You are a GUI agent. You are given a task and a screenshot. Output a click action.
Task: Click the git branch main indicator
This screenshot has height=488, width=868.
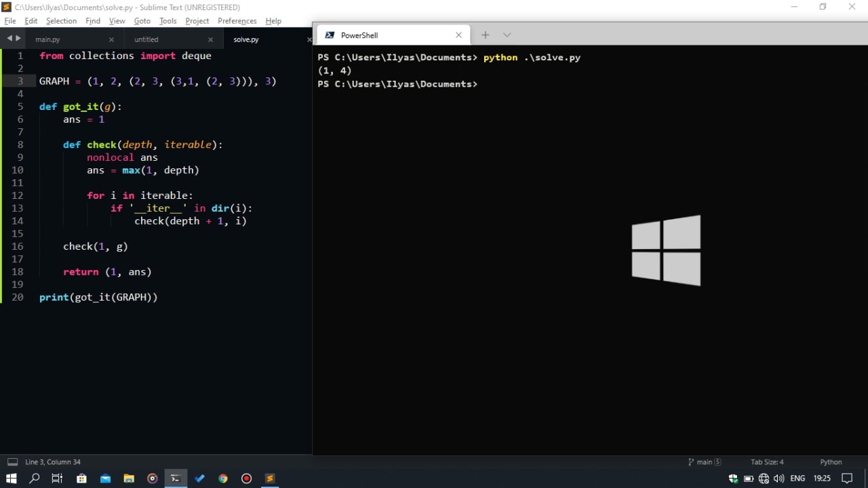(x=704, y=462)
